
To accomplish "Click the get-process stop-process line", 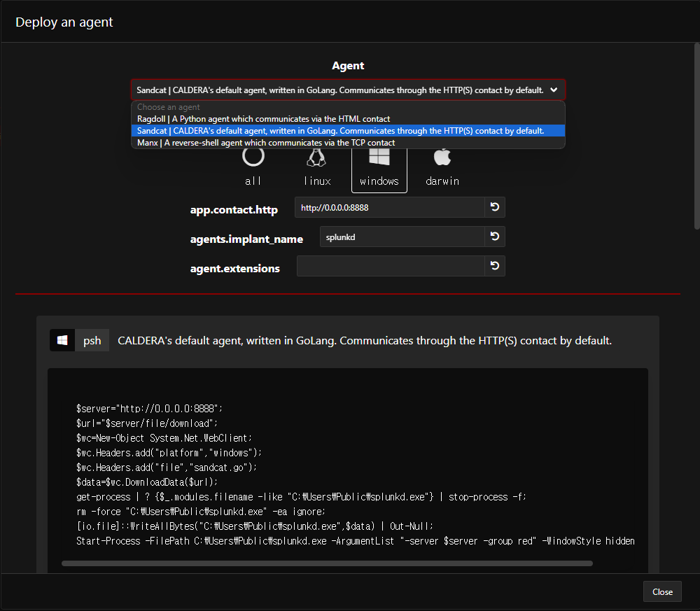I will point(301,497).
